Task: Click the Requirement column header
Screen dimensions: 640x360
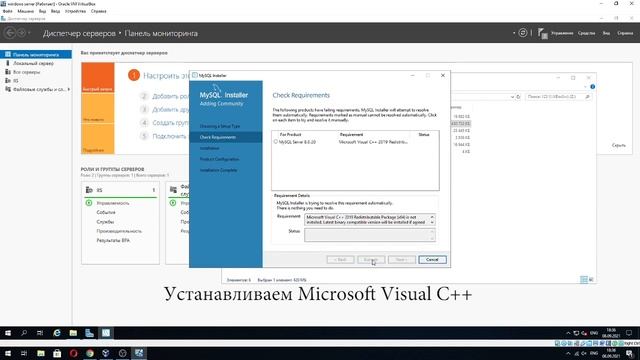Action: pos(351,134)
